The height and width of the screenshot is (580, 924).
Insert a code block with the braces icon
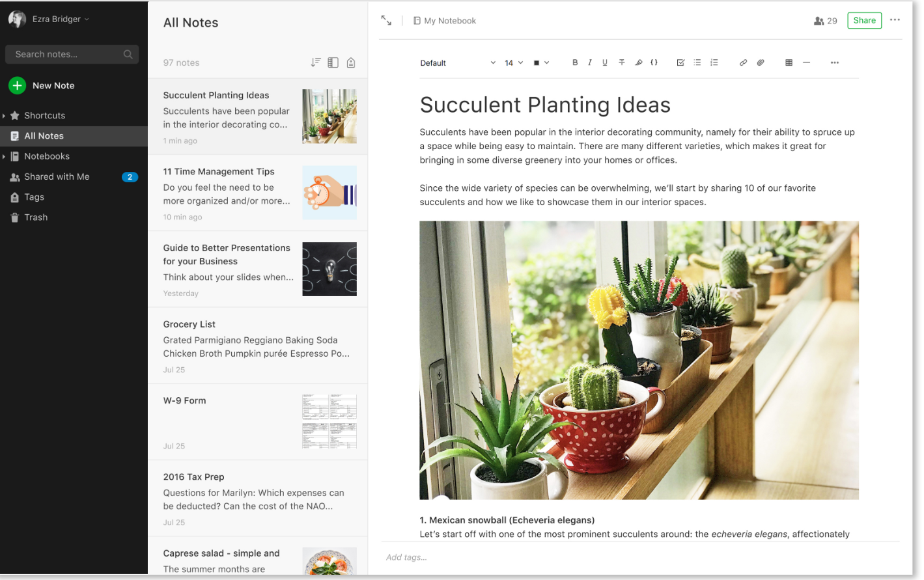point(654,62)
